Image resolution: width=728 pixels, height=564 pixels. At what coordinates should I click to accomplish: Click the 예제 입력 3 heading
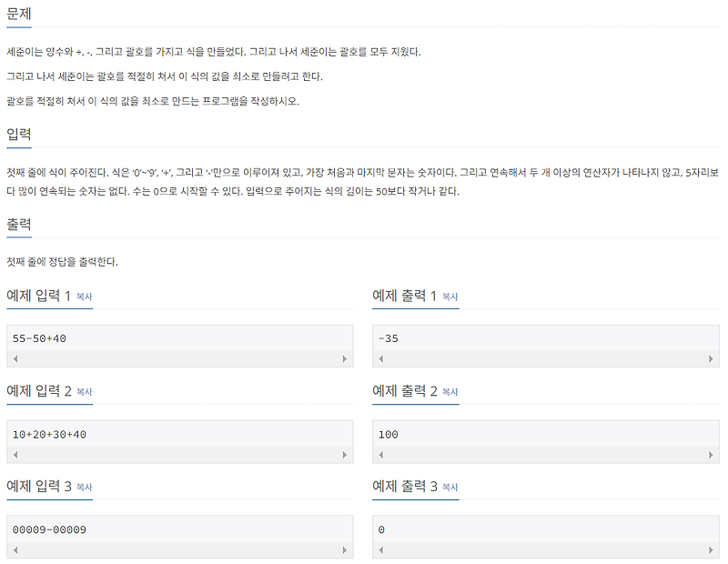tap(38, 486)
